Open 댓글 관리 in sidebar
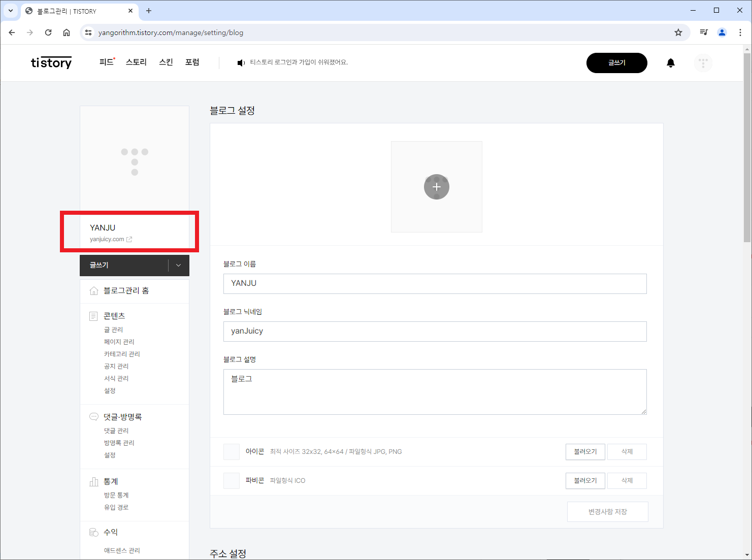This screenshot has width=752, height=560. click(x=116, y=431)
